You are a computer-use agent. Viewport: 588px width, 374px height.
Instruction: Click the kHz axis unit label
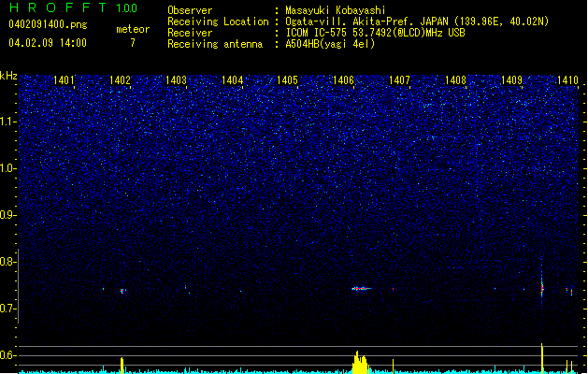coord(8,76)
